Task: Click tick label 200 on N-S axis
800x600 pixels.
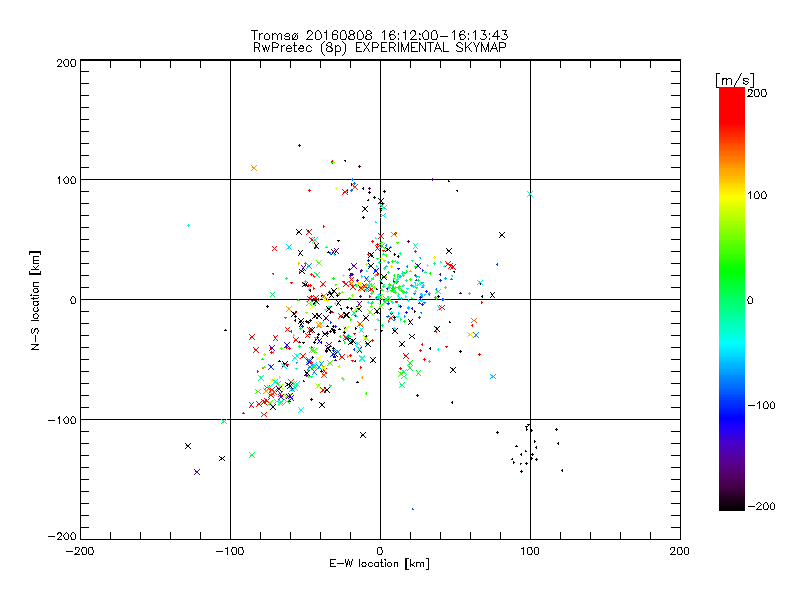Action: (66, 63)
